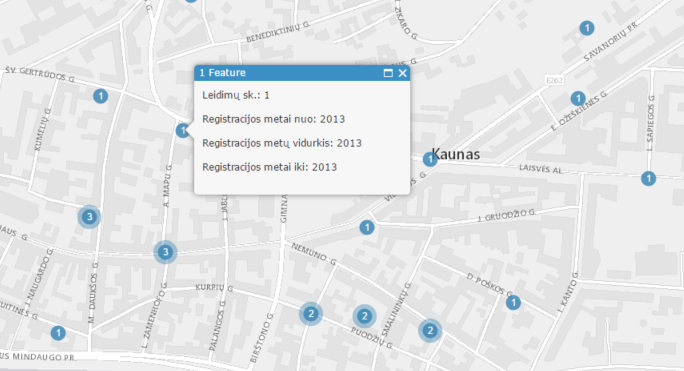Click the Benediktinių g. street label
The height and width of the screenshot is (371, 684).
coord(278,32)
